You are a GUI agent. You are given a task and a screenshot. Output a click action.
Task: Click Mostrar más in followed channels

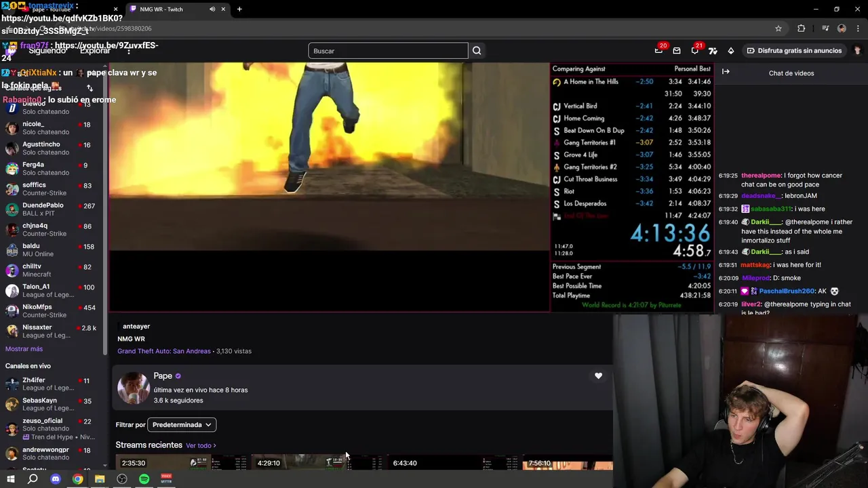pyautogui.click(x=24, y=349)
